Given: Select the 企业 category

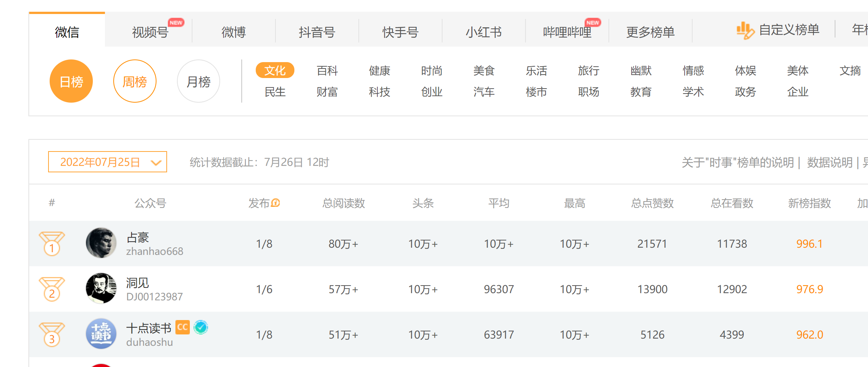Looking at the screenshot, I should click(x=798, y=92).
